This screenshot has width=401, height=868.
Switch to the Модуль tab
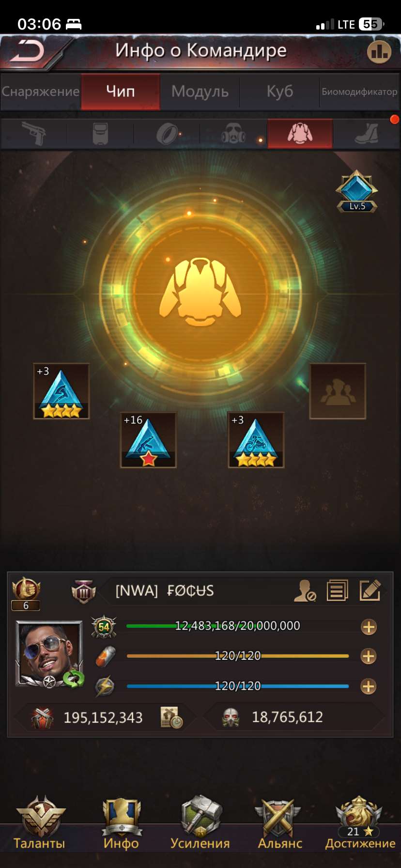pos(200,91)
